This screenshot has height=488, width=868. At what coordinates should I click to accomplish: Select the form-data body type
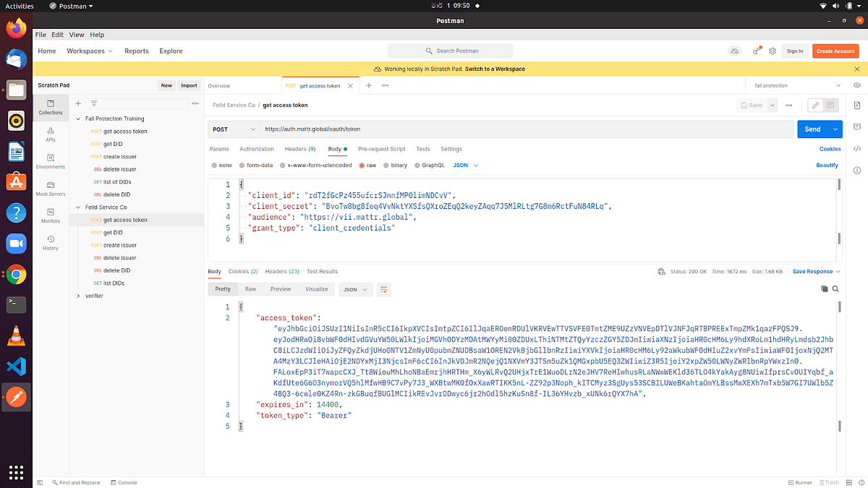[256, 166]
